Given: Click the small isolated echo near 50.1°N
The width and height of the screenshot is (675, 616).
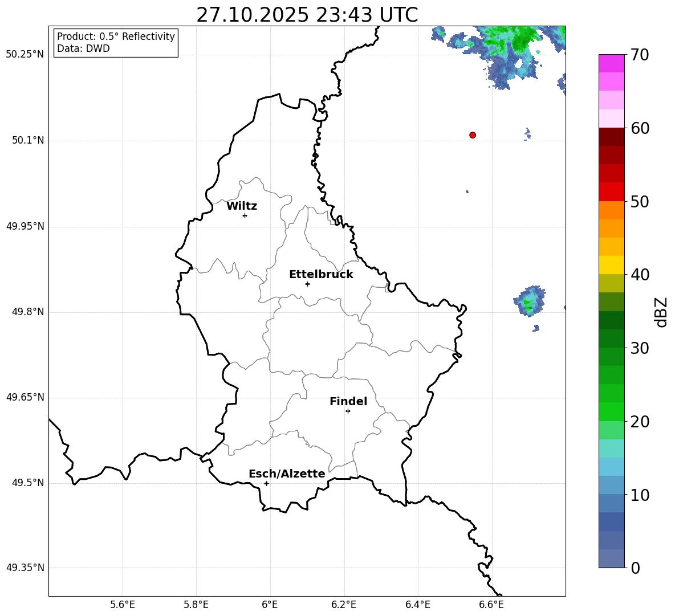Looking at the screenshot, I should point(527,135).
